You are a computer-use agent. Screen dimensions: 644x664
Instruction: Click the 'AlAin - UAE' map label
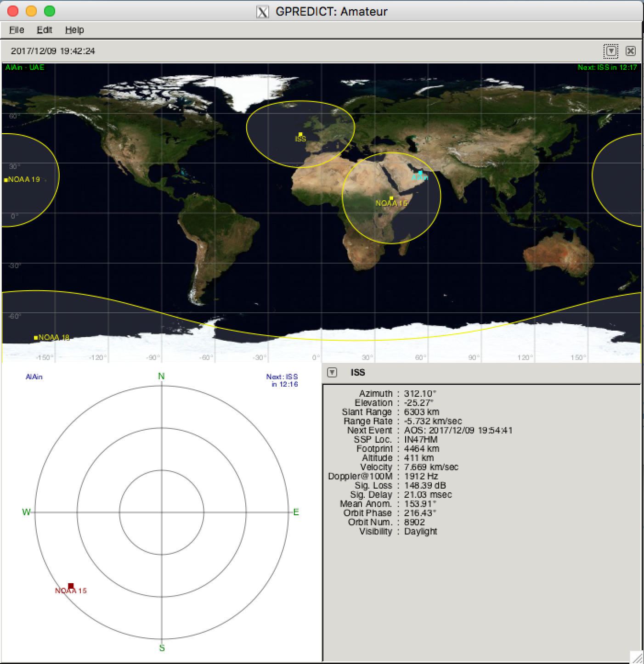click(x=25, y=68)
